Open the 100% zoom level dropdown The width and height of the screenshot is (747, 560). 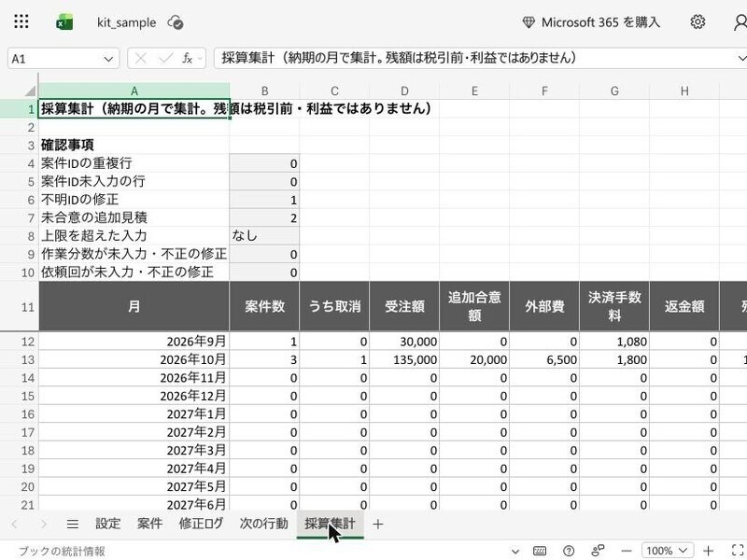point(668,551)
